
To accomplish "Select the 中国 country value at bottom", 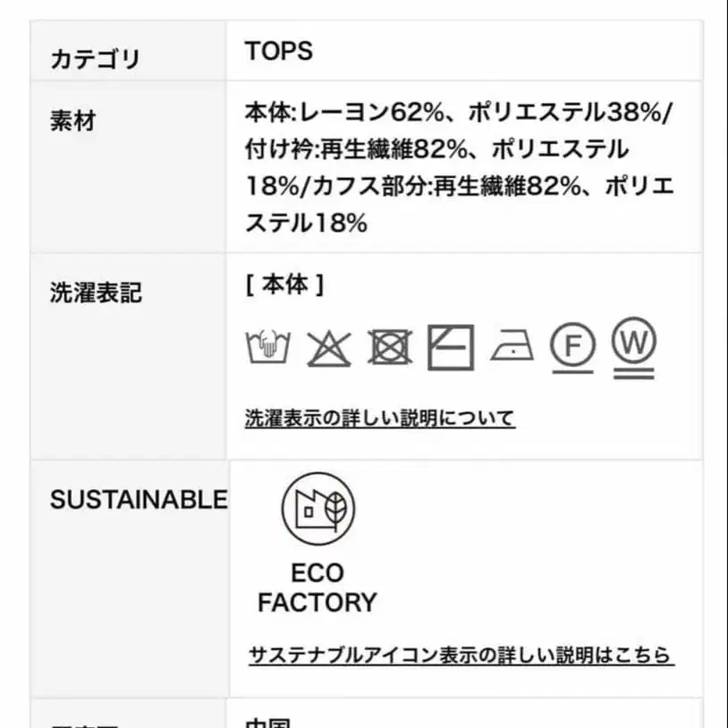I will 266,723.
